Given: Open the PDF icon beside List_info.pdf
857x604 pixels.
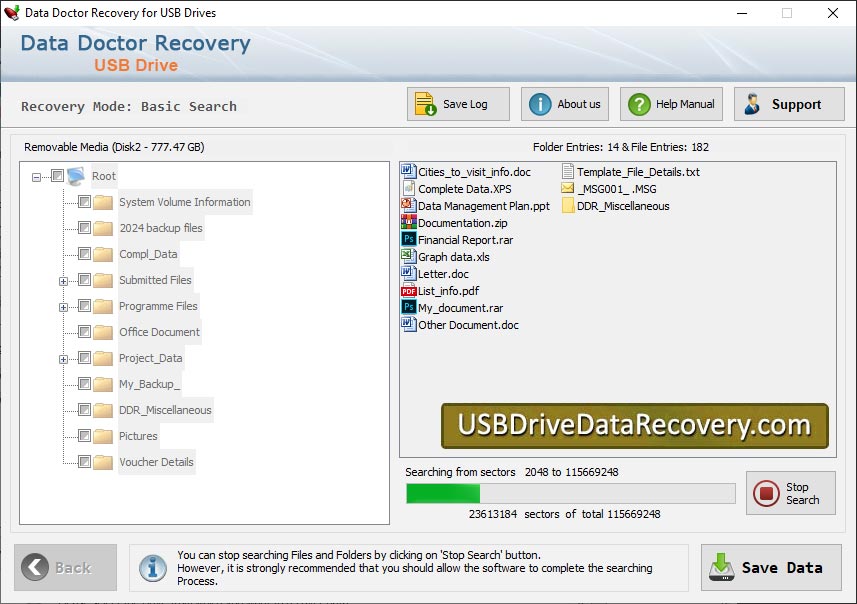Looking at the screenshot, I should (409, 291).
